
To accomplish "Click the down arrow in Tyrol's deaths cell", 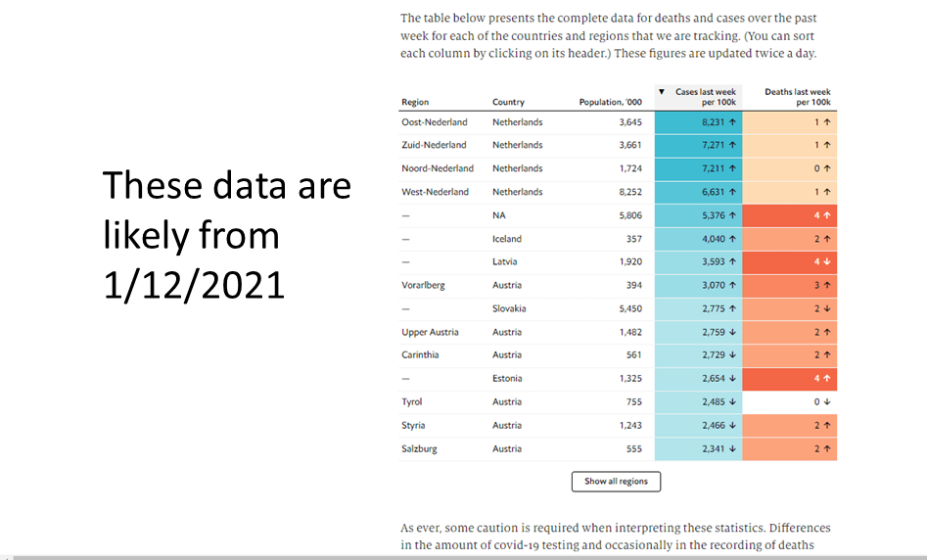I will coord(827,402).
